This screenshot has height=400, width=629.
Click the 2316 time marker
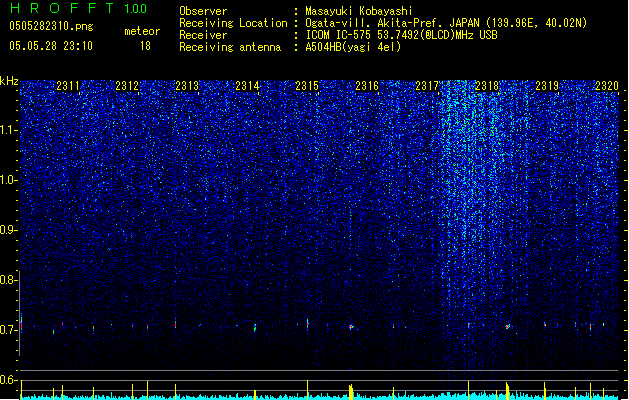tap(367, 85)
